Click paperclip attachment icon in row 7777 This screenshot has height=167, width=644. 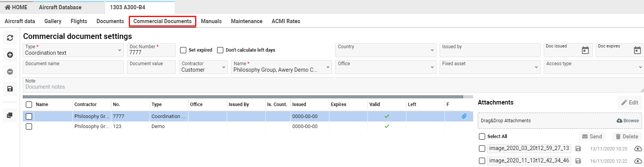pyautogui.click(x=464, y=116)
